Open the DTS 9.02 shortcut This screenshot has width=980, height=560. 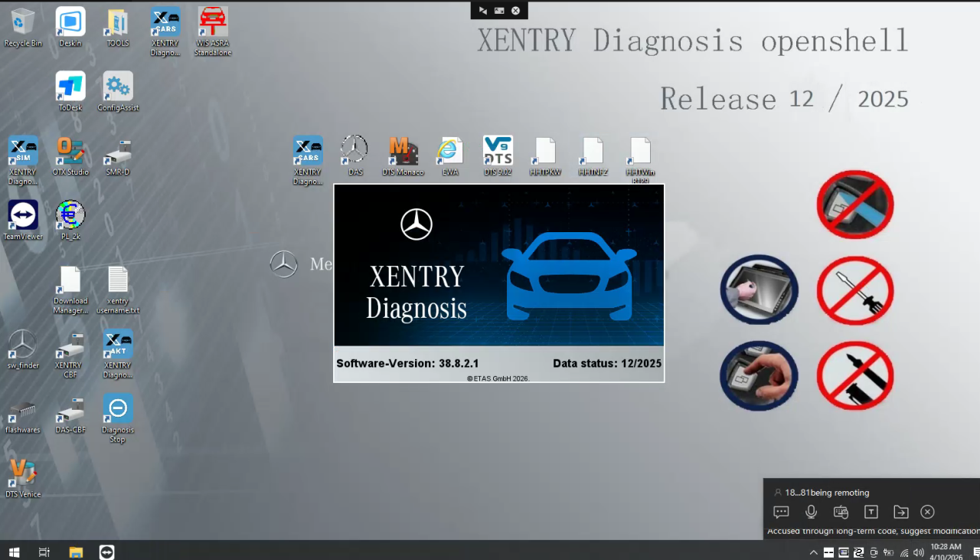click(x=498, y=152)
